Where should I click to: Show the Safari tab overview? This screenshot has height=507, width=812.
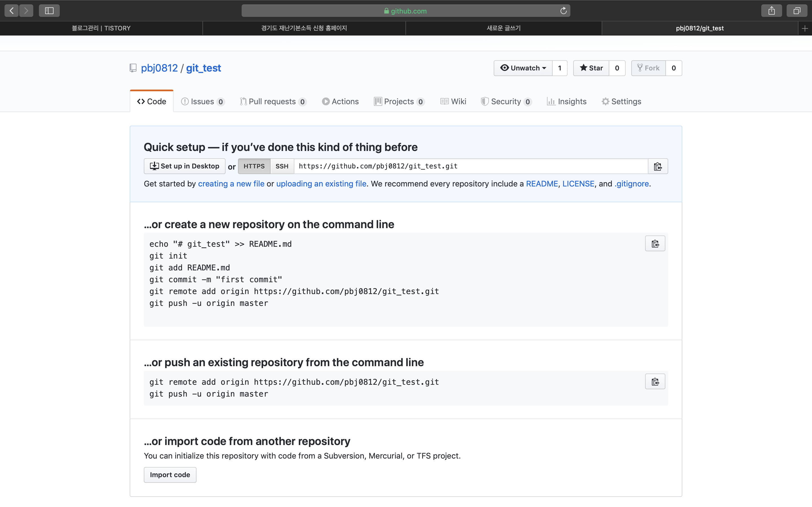point(796,11)
